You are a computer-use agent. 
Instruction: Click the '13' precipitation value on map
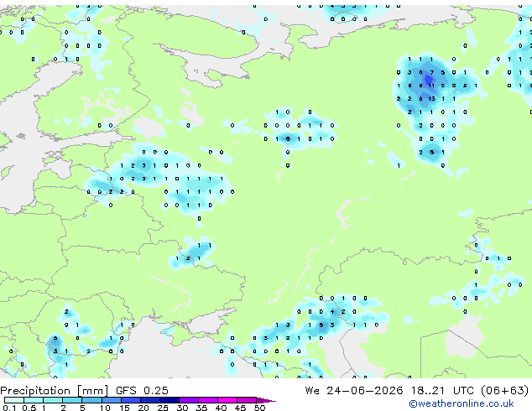[431, 99]
